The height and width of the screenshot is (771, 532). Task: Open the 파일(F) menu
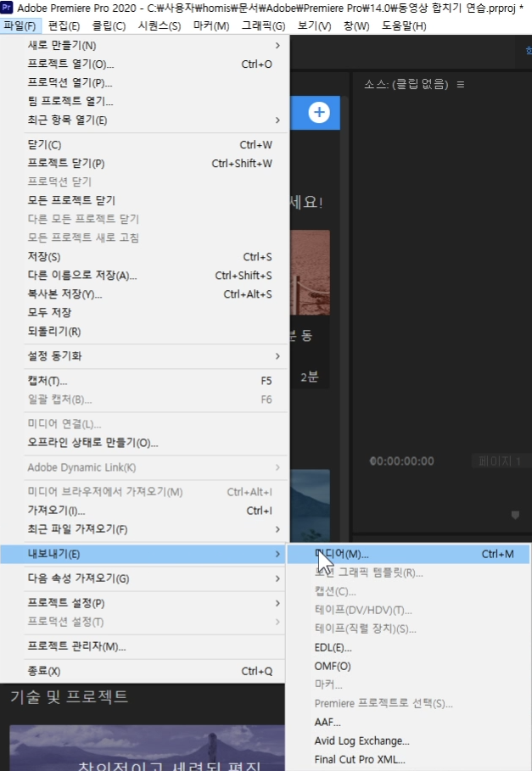point(20,26)
